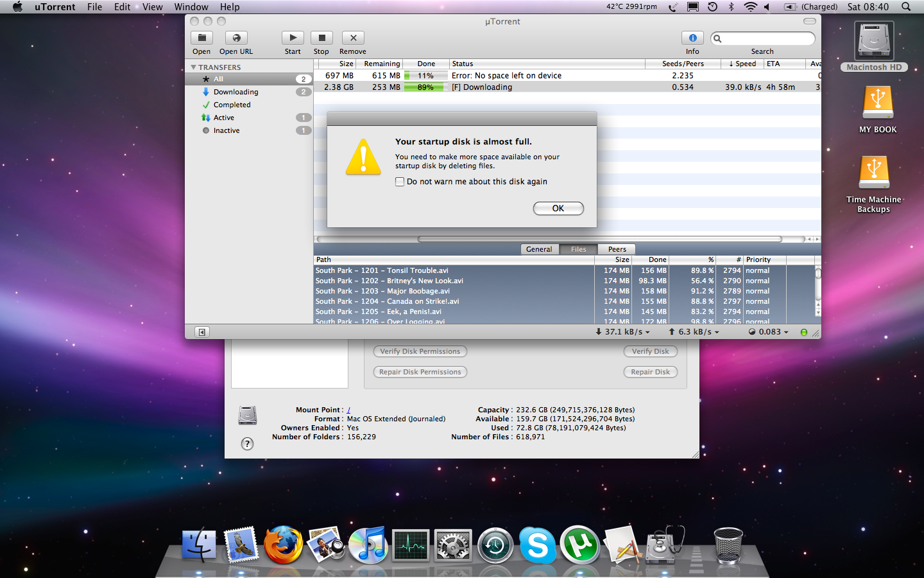Sort by ETA column header
Viewport: 924px width, 578px height.
tap(784, 64)
